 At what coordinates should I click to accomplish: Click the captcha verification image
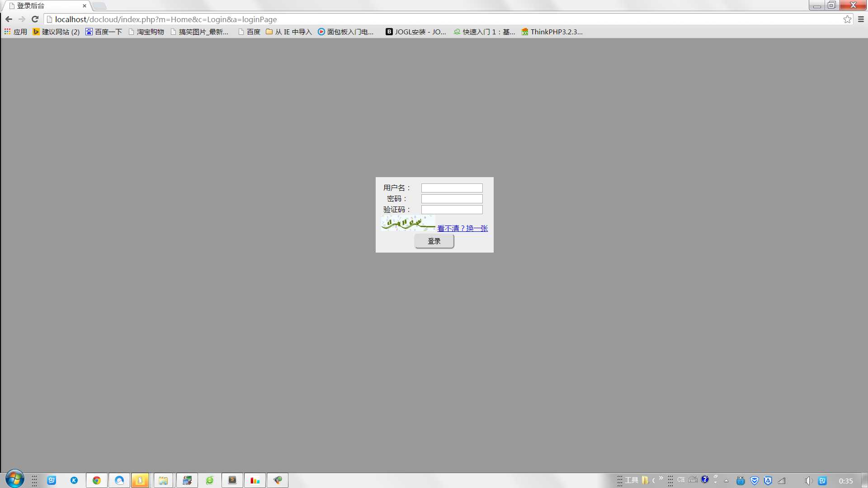click(408, 224)
